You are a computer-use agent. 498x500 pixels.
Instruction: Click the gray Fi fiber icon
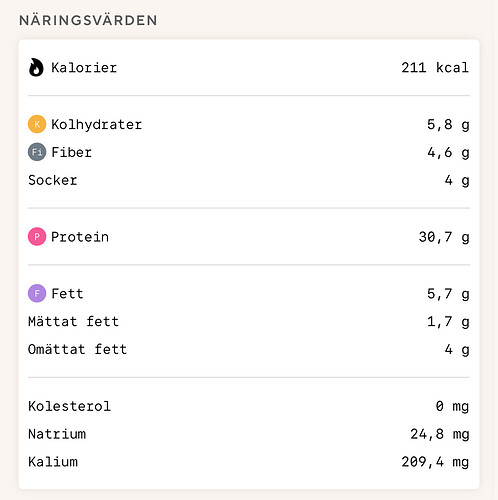click(x=37, y=152)
